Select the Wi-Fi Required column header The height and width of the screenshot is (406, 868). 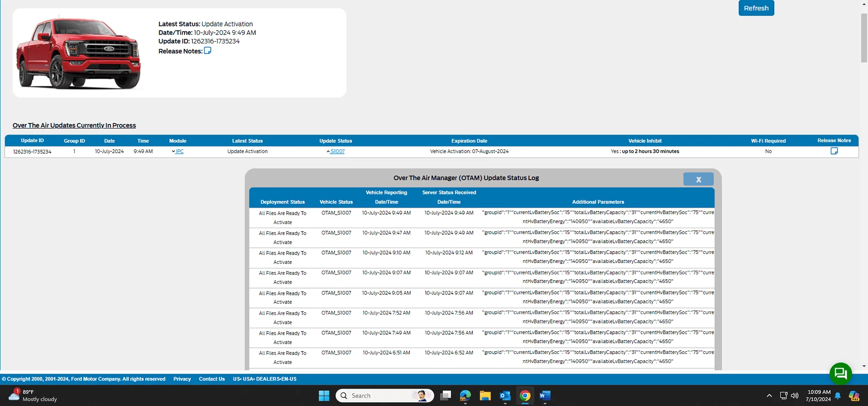click(x=768, y=141)
